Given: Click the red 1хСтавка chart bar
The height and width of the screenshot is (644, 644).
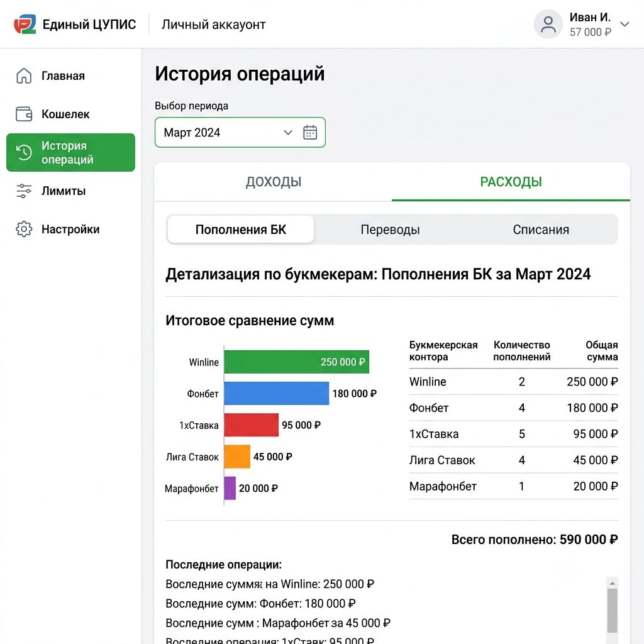Looking at the screenshot, I should 252,425.
